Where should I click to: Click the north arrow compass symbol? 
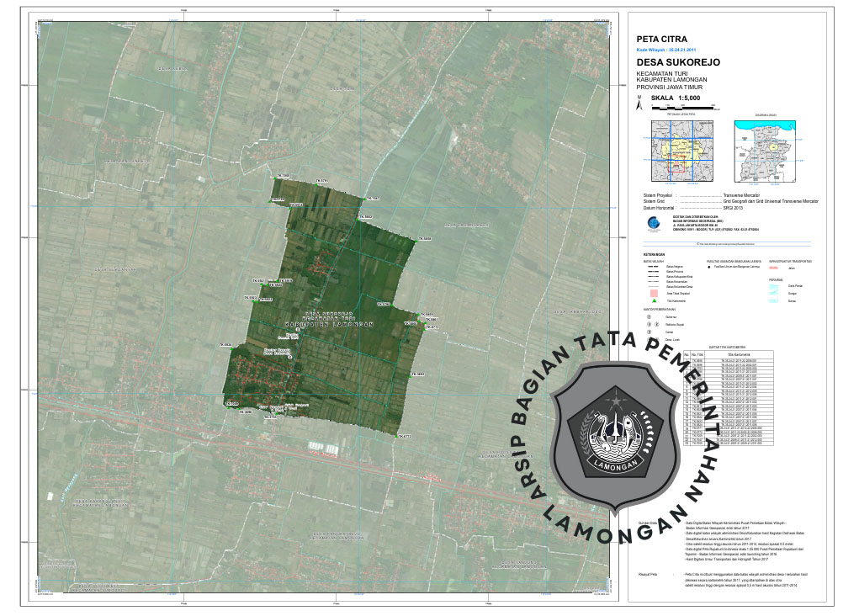[639, 105]
